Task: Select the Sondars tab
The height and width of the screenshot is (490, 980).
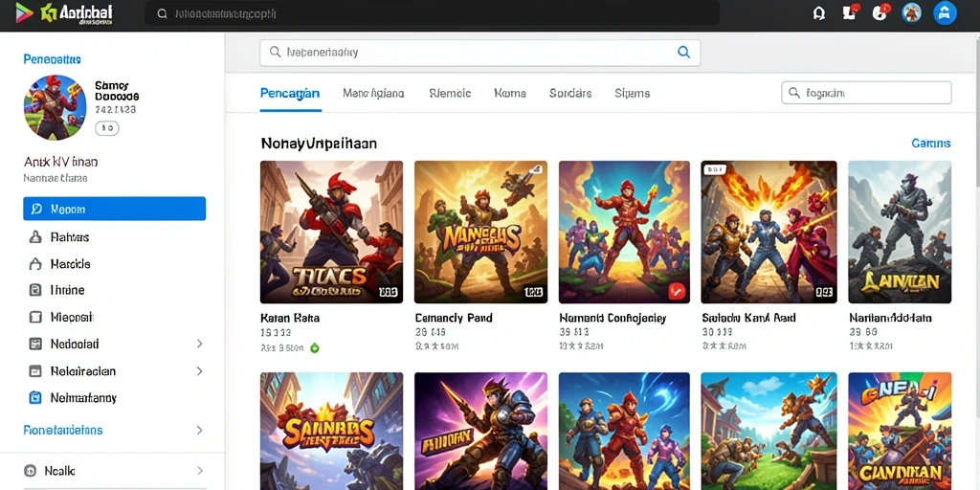Action: tap(570, 93)
